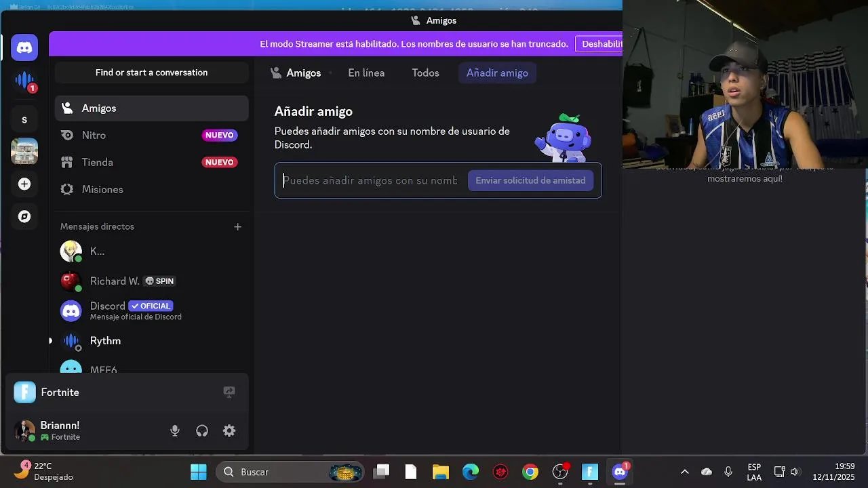Image resolution: width=868 pixels, height=488 pixels.
Task: Select Añadir amigo tab
Action: 497,73
